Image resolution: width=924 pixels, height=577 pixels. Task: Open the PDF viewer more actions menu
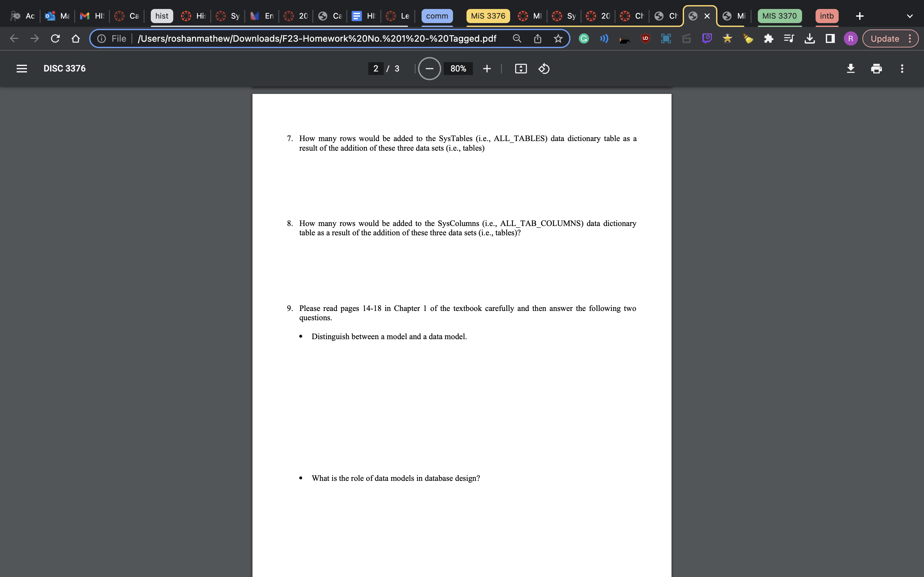click(902, 69)
